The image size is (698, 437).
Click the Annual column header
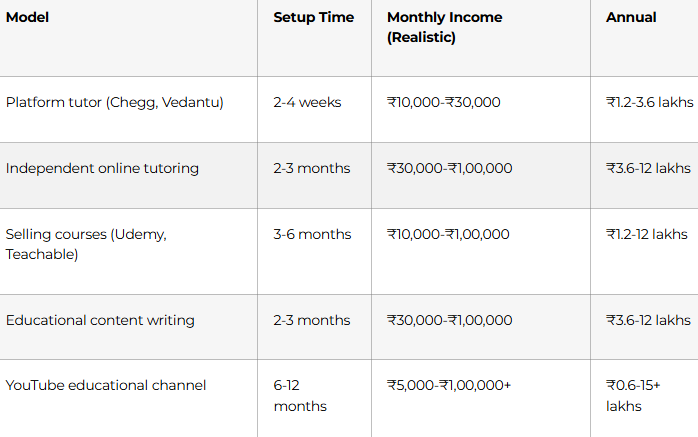point(631,17)
